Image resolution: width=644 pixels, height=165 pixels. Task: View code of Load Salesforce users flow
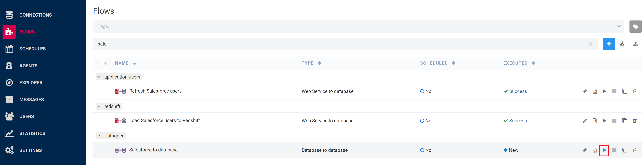(x=595, y=121)
